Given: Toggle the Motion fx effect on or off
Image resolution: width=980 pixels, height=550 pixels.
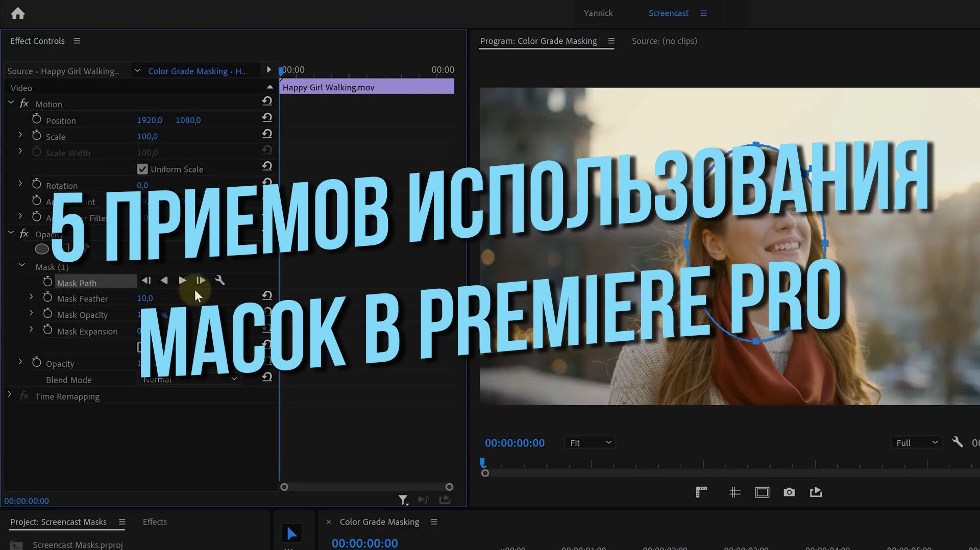Looking at the screenshot, I should coord(24,104).
